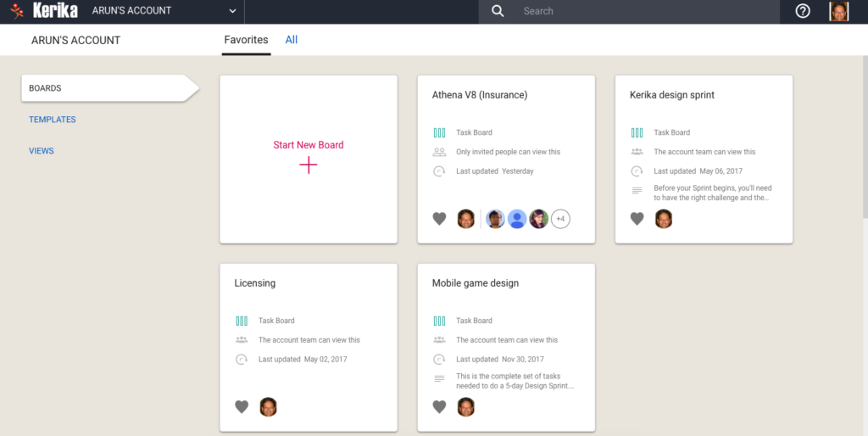The image size is (868, 436).
Task: Click description lines icon on Mobile game design
Action: [x=440, y=379]
